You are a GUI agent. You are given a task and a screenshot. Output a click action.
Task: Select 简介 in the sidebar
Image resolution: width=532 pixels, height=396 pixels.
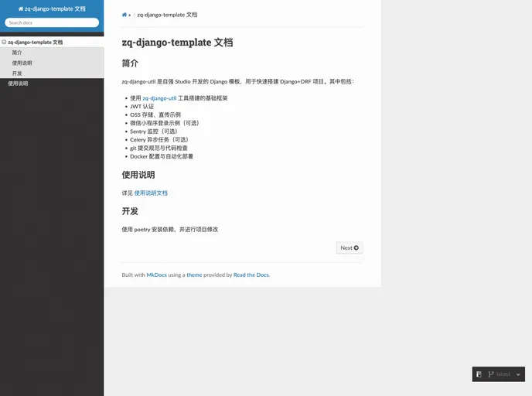[17, 53]
